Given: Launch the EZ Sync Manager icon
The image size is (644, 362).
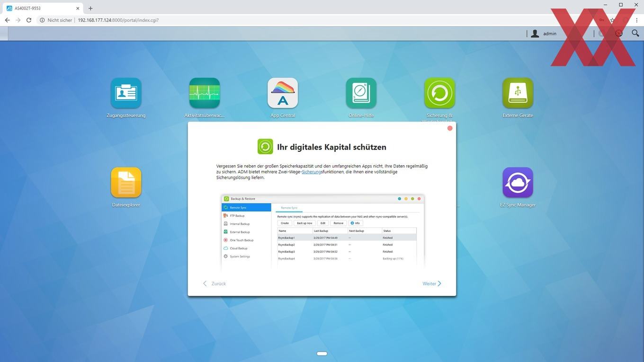Looking at the screenshot, I should click(518, 183).
